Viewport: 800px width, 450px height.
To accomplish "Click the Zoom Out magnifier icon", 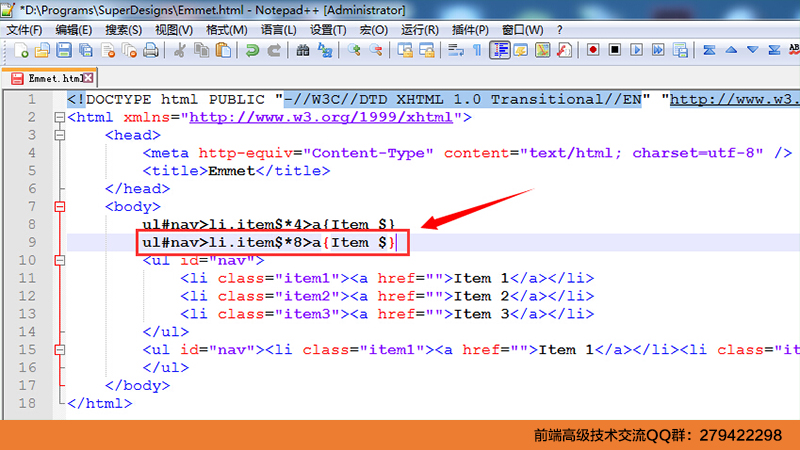I will (376, 50).
